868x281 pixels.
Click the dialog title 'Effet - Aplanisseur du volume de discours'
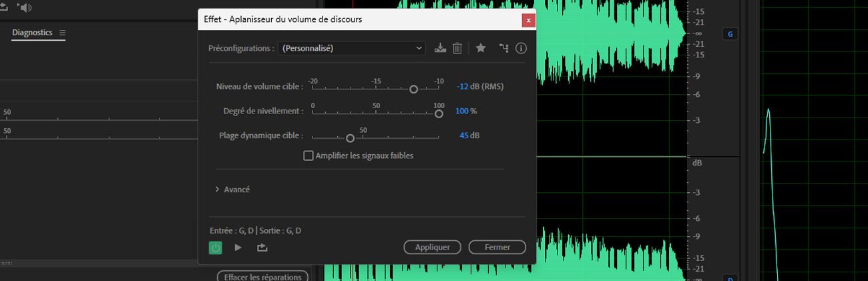click(283, 19)
